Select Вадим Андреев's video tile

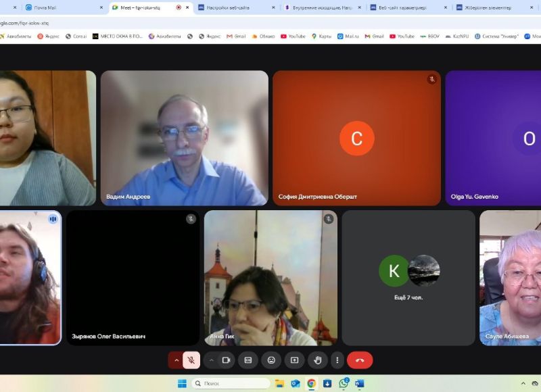tap(184, 138)
